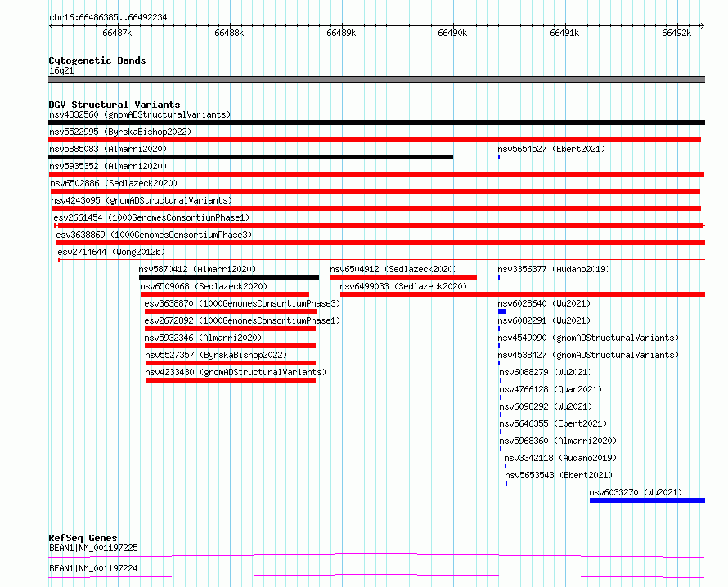Select the nsv6033270 Wu2021 label
The height and width of the screenshot is (587, 728).
636,492
